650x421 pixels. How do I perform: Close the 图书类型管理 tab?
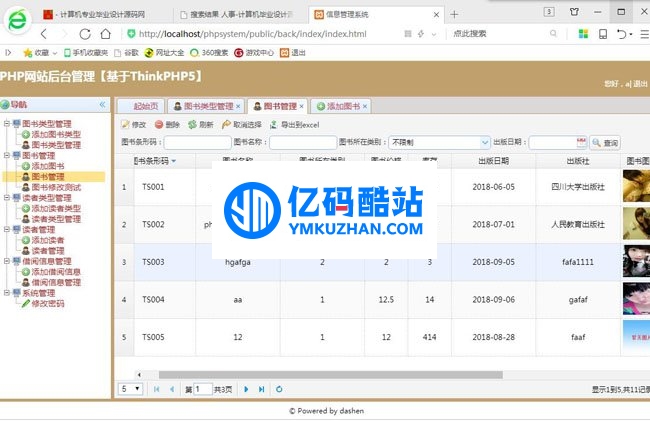[238, 106]
